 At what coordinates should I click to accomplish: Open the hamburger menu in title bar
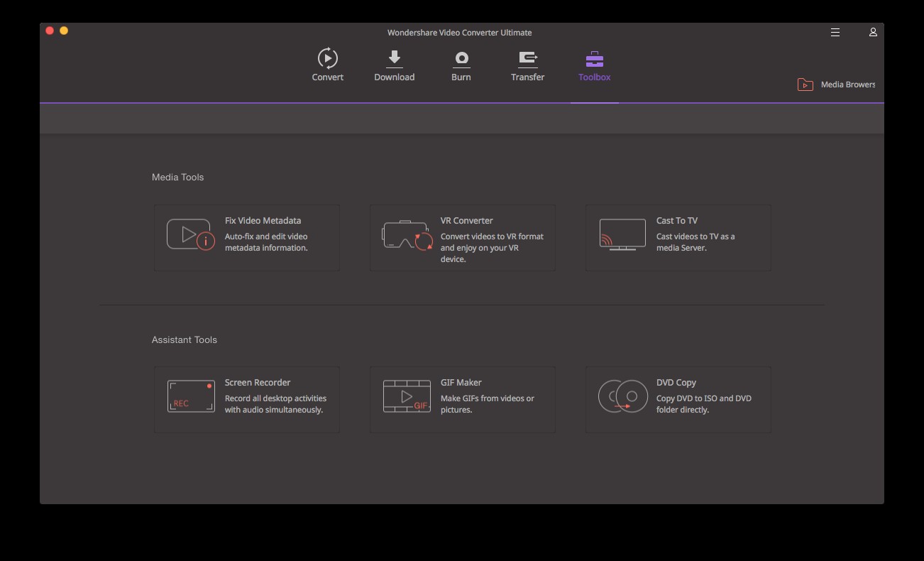(x=835, y=33)
